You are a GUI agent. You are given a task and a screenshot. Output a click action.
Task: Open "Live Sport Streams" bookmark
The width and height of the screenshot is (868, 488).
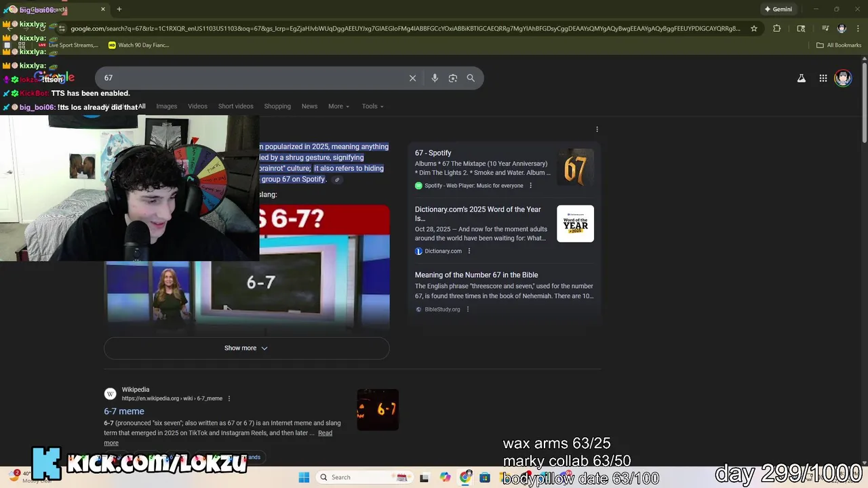(x=68, y=45)
